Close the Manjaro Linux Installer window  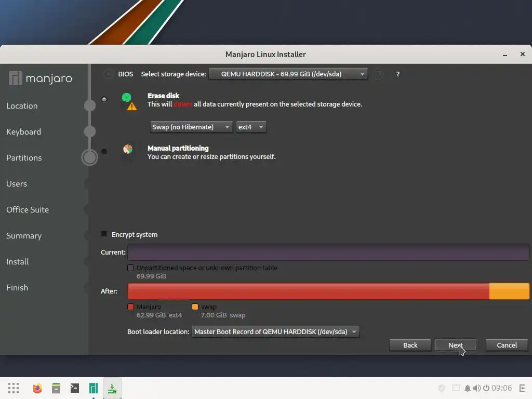click(523, 54)
